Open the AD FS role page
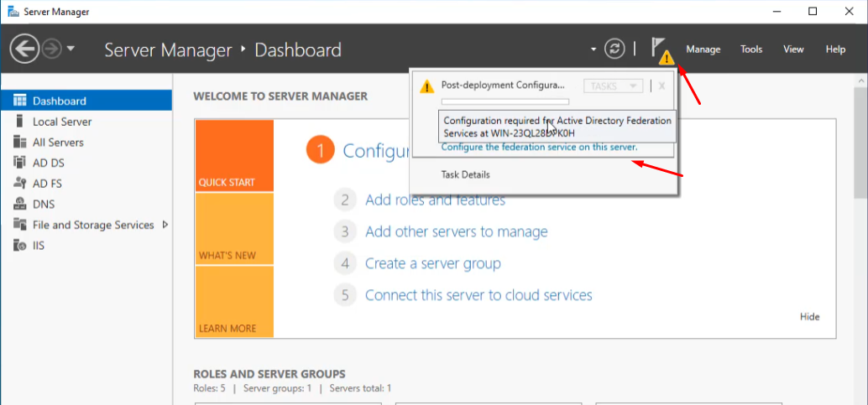The height and width of the screenshot is (405, 868). (86, 183)
